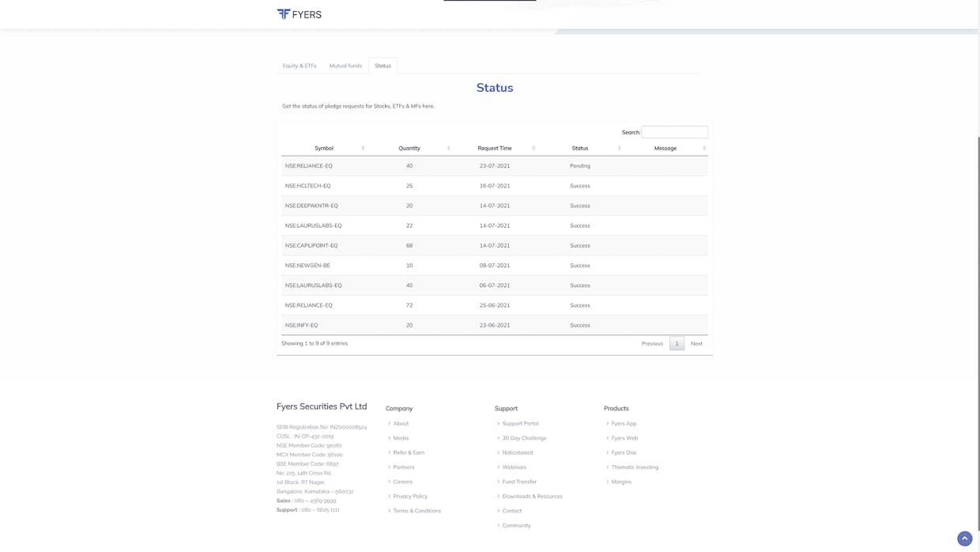Click the NSE:INFY-EQ symbol cell
The width and height of the screenshot is (980, 552).
click(x=301, y=325)
